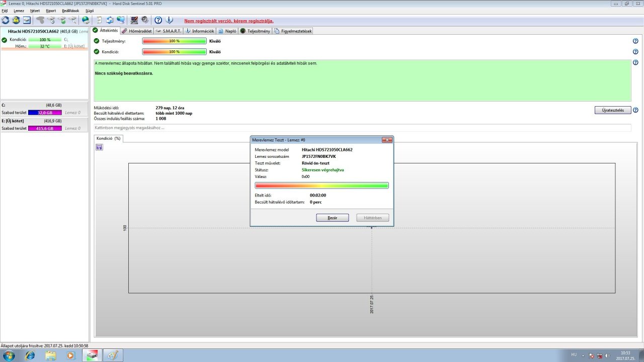Open the Fájl menu
This screenshot has width=644, height=362.
click(5, 11)
